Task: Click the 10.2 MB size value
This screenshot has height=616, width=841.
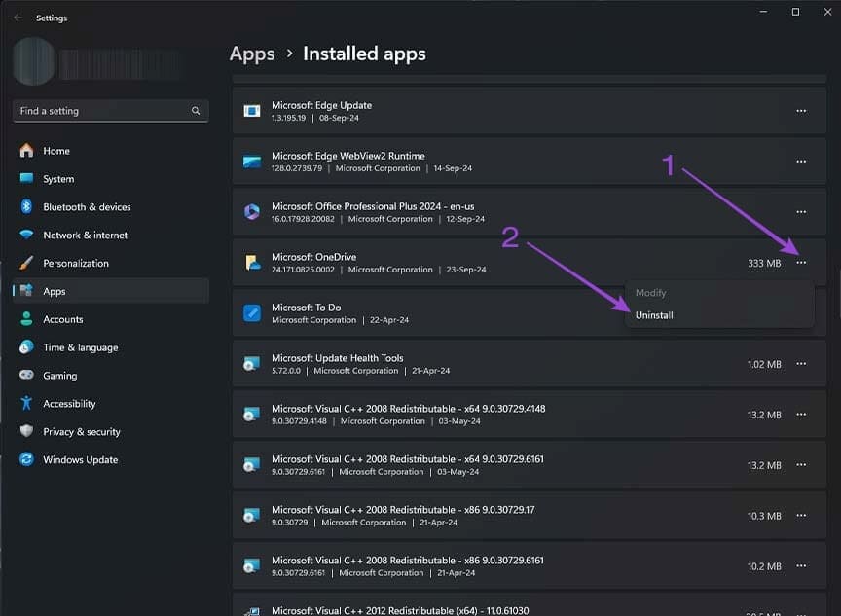Action: [764, 566]
